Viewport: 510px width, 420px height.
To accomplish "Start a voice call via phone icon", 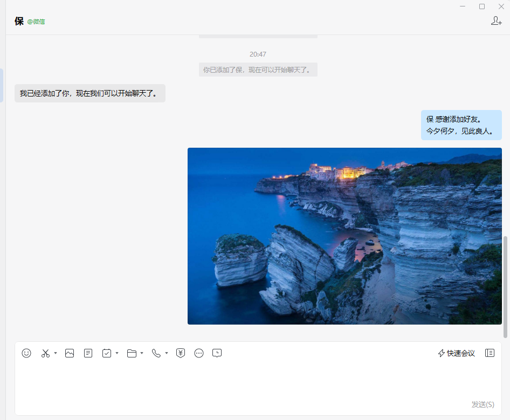I will point(156,353).
